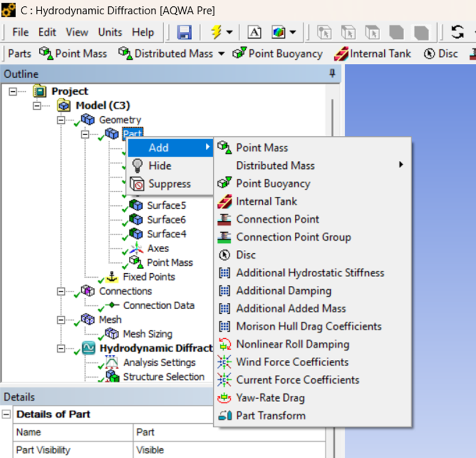Viewport: 476px width, 458px height.
Task: Add Additional Hydrostatic Stiffness
Action: point(313,273)
